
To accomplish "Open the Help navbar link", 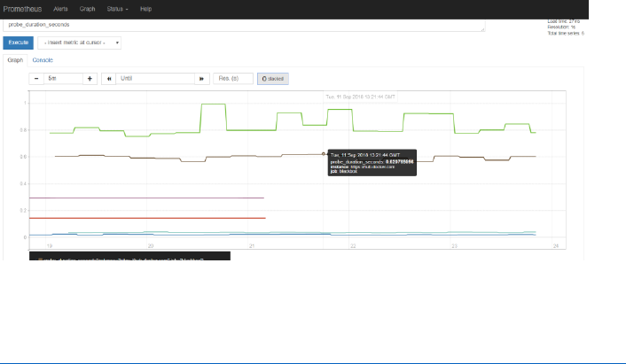I will pos(145,9).
